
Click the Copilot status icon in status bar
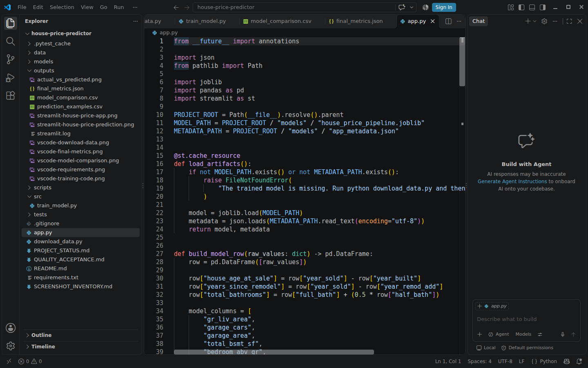(x=567, y=361)
